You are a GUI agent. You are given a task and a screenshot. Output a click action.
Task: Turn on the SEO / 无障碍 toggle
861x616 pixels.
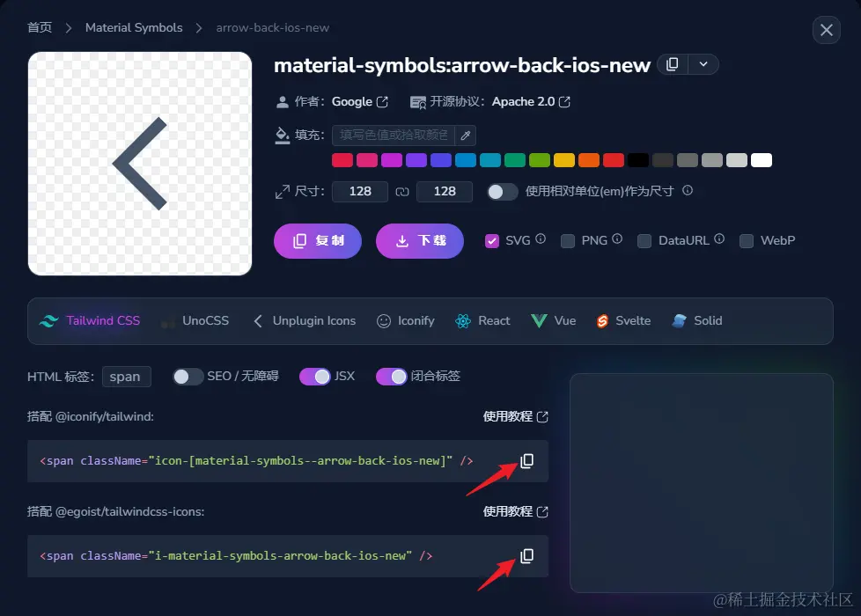pos(188,377)
